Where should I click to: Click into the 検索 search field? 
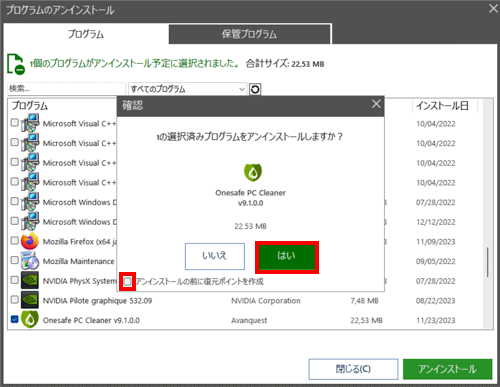pyautogui.click(x=66, y=89)
